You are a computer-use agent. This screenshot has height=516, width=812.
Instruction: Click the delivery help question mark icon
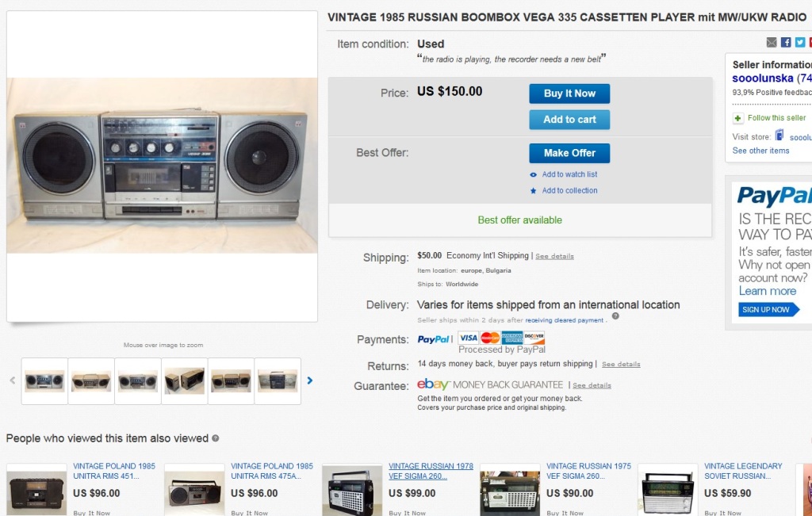(615, 316)
